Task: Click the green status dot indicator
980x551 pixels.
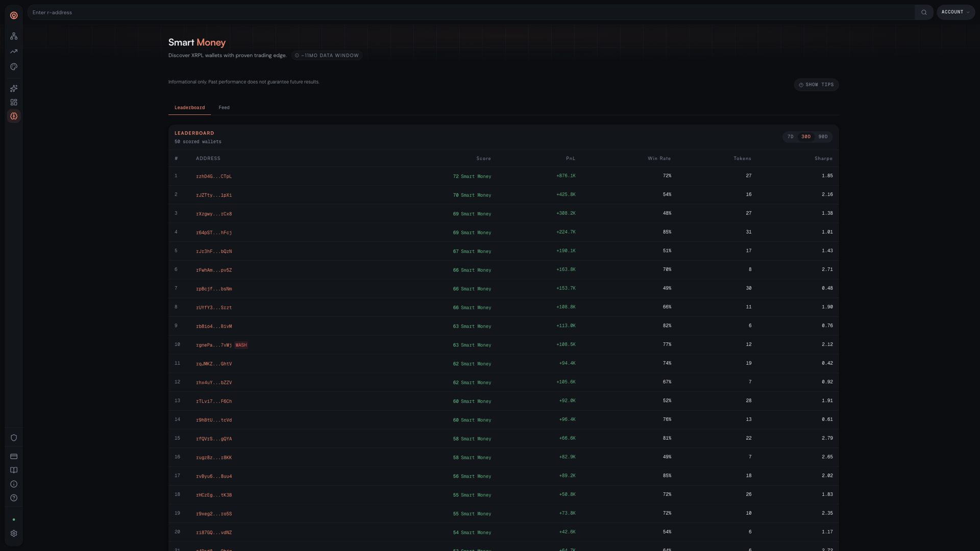Action: (x=14, y=519)
